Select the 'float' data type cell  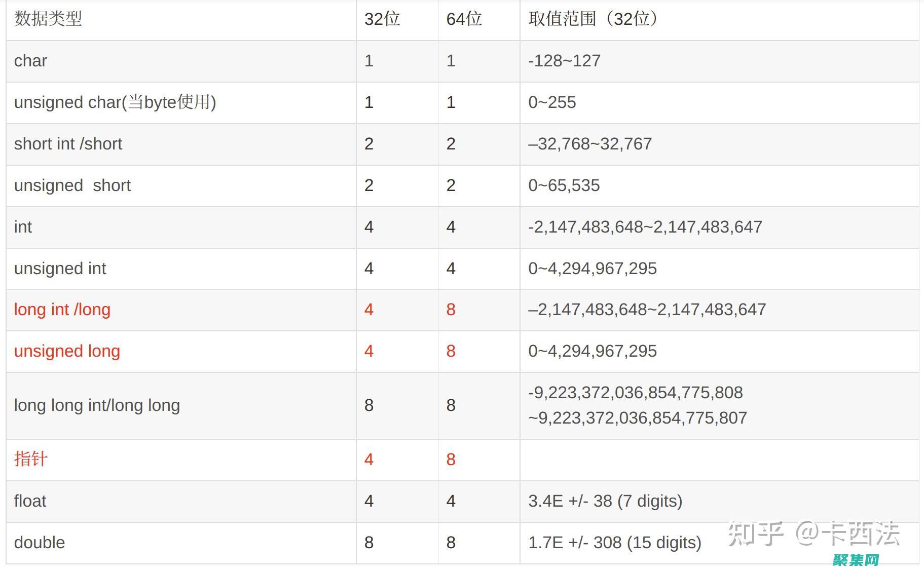pos(30,501)
